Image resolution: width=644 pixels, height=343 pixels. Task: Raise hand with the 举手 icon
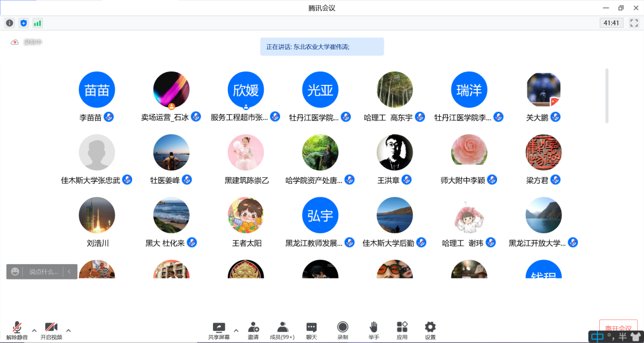(374, 330)
